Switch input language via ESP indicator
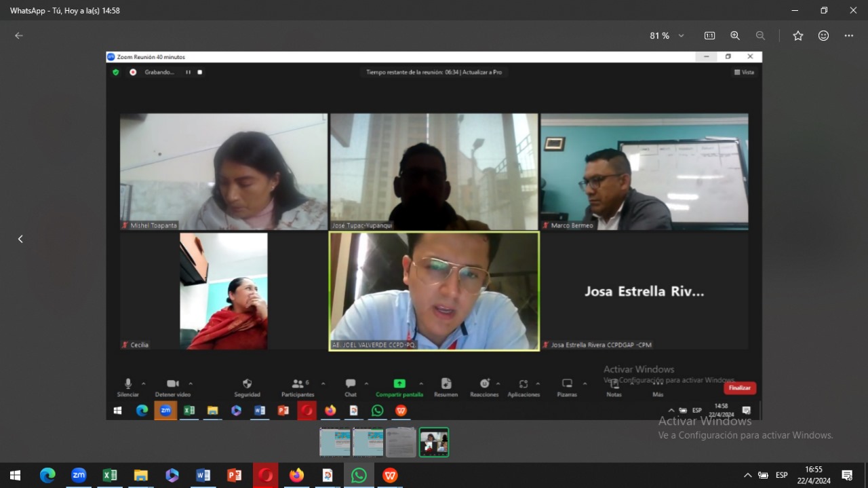 (x=782, y=475)
